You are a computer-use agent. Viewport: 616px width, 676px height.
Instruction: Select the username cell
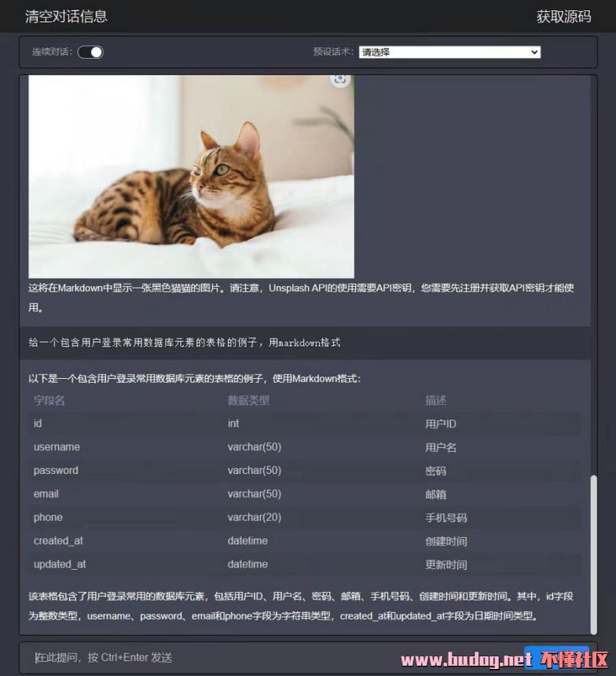57,447
